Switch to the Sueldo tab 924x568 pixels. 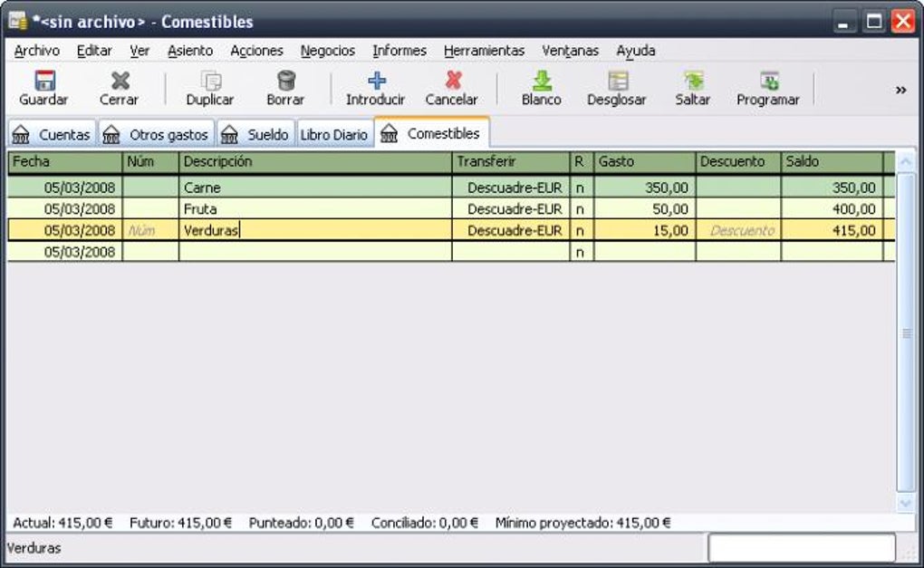[255, 134]
